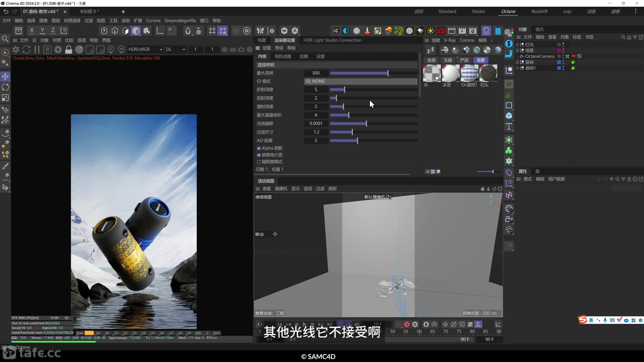Click the Octane sun light icon
Viewport: 644px width, 362px height.
coord(430,31)
